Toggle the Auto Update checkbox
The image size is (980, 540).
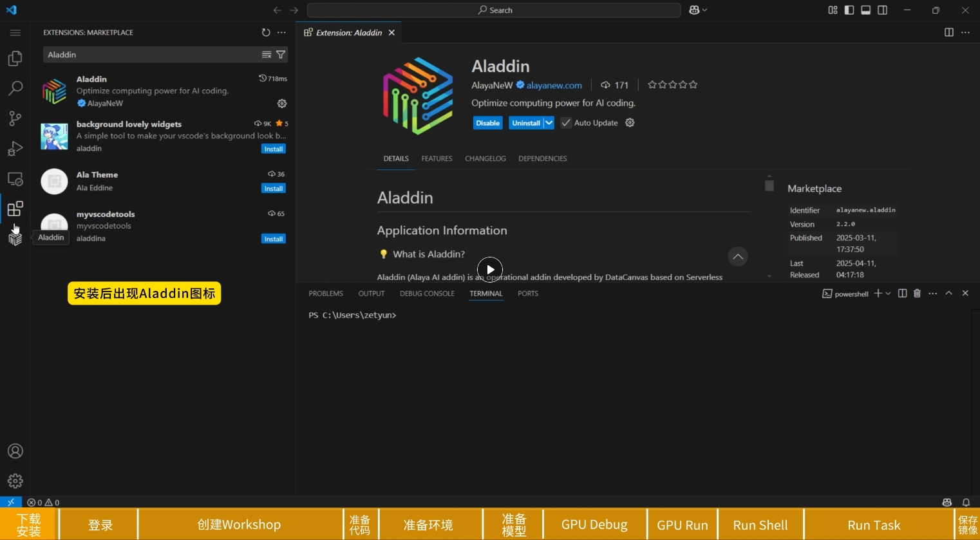click(x=566, y=123)
